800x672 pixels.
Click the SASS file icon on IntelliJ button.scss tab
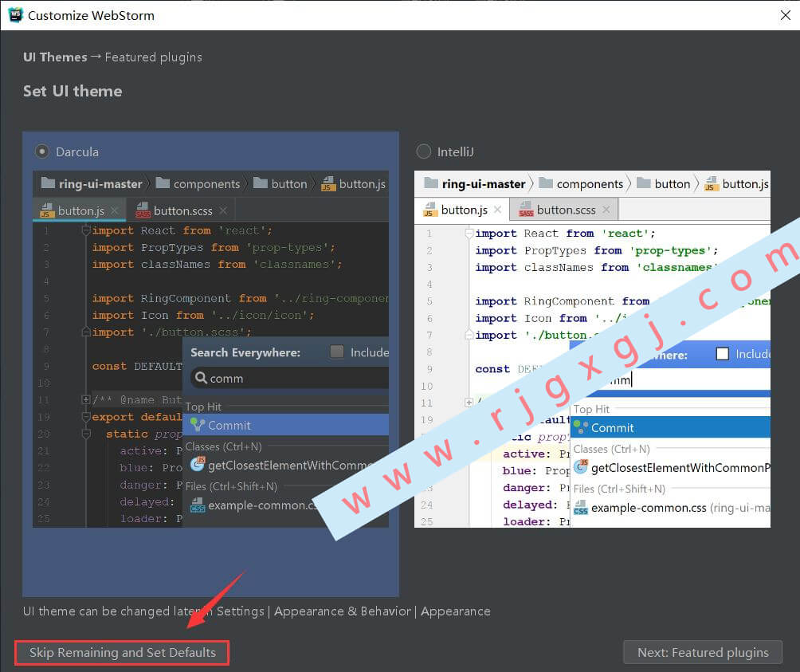(526, 209)
